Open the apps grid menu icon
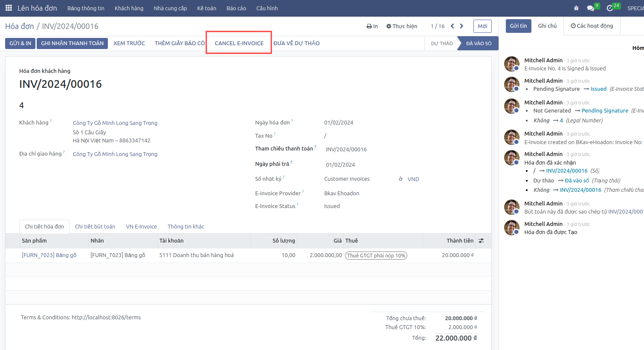Viewport: 644px width, 350px height. pyautogui.click(x=9, y=8)
